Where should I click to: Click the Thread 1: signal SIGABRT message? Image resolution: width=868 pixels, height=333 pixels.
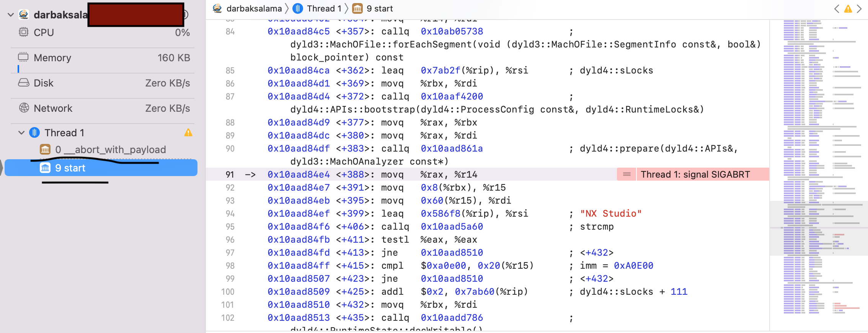695,175
